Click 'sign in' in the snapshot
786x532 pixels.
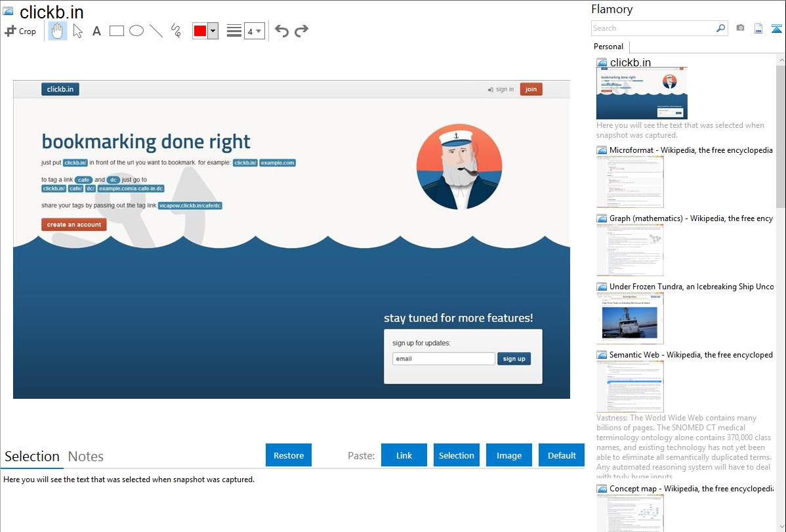point(501,89)
